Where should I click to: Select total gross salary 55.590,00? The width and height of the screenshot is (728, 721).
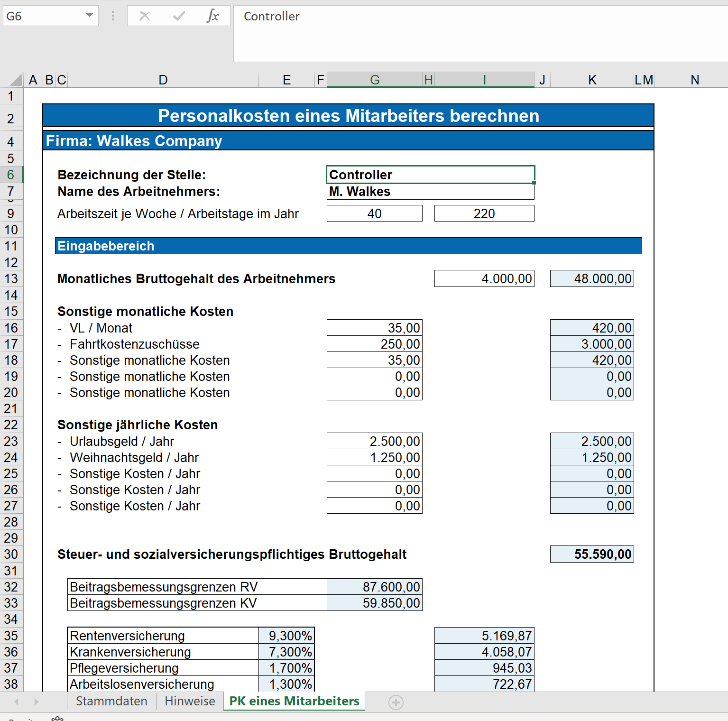point(592,554)
